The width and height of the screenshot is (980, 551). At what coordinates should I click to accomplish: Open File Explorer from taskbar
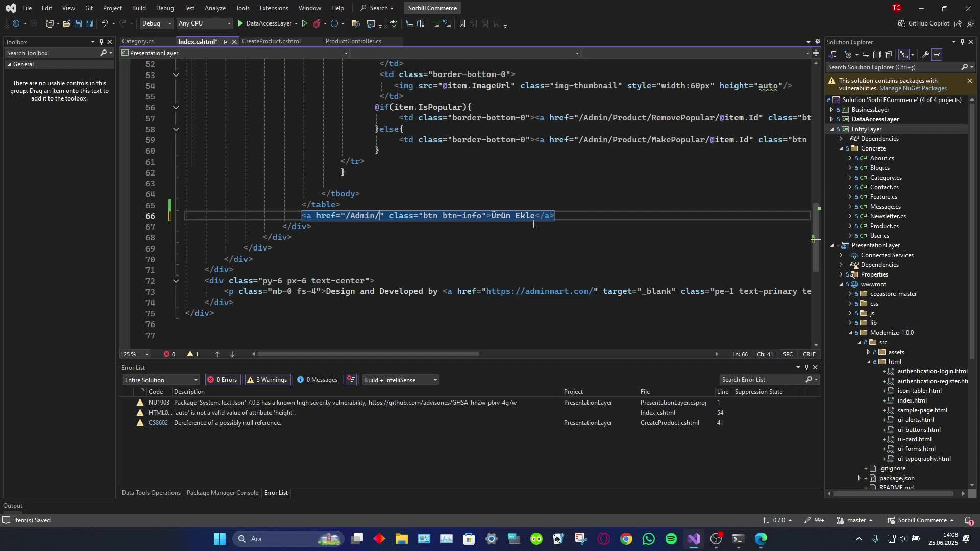click(x=402, y=539)
